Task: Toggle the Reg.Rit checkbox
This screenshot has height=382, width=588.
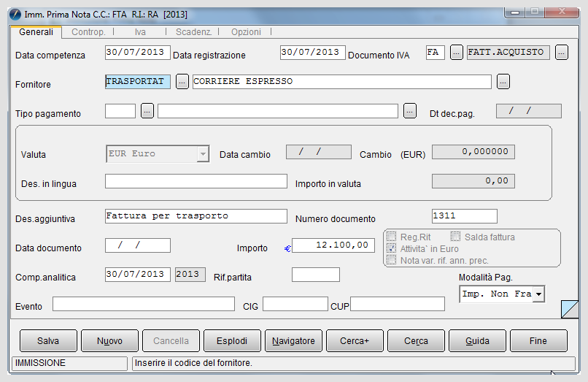Action: click(x=391, y=237)
